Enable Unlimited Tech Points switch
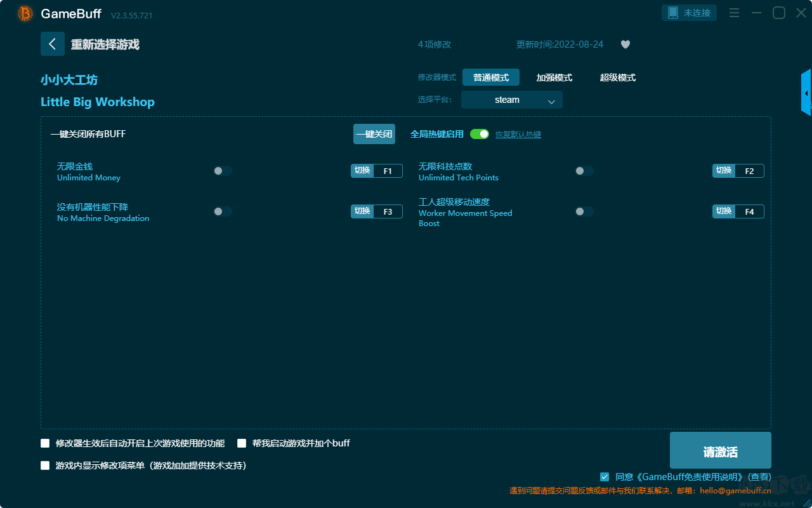 coord(584,171)
